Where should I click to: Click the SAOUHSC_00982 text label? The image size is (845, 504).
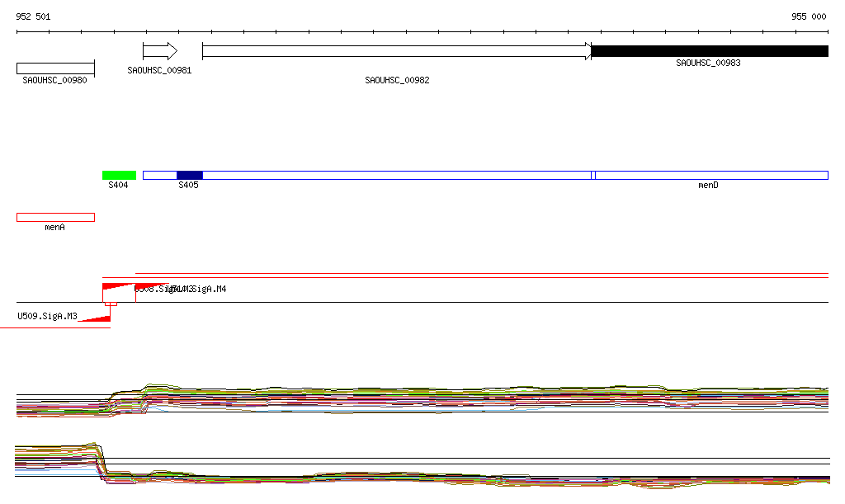tap(397, 80)
